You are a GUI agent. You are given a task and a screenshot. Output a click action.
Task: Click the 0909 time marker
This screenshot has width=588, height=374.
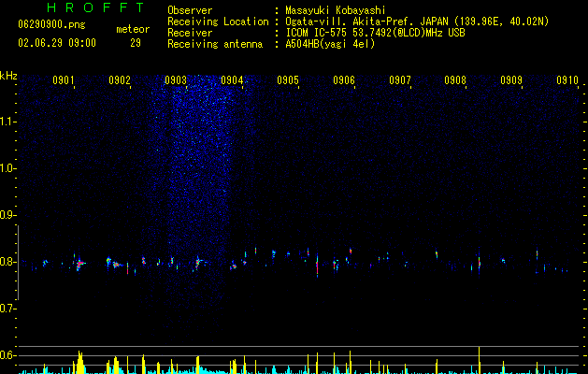click(x=511, y=79)
